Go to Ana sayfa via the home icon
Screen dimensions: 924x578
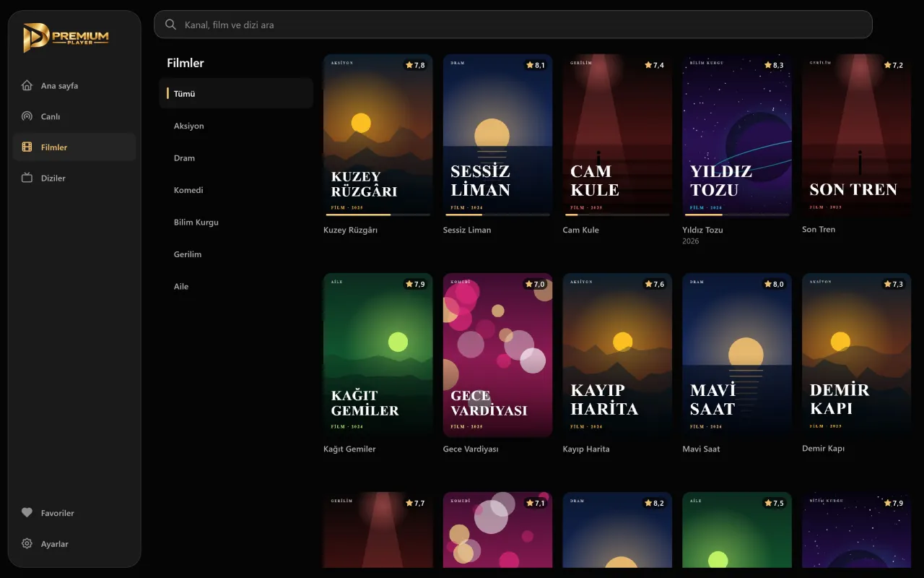27,85
